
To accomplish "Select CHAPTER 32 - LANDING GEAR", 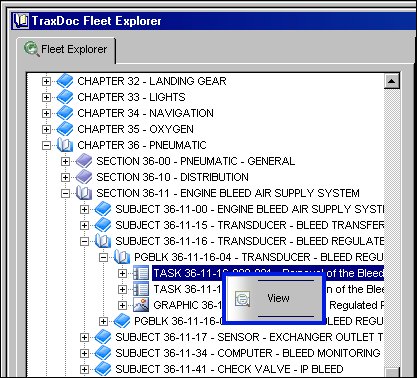I will [x=152, y=81].
